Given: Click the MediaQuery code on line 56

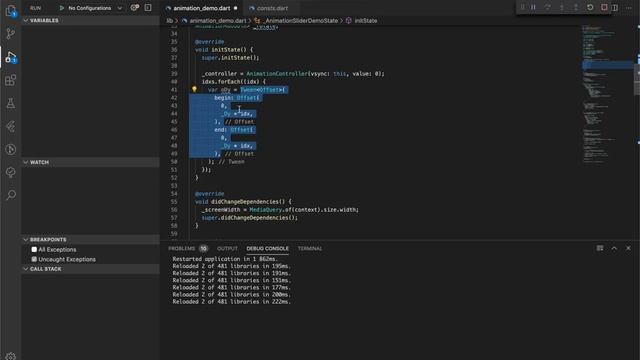Looking at the screenshot, I should pyautogui.click(x=266, y=210).
